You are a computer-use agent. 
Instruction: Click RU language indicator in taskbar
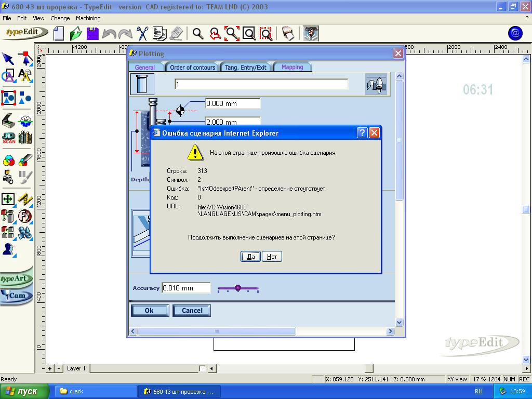pyautogui.click(x=478, y=392)
